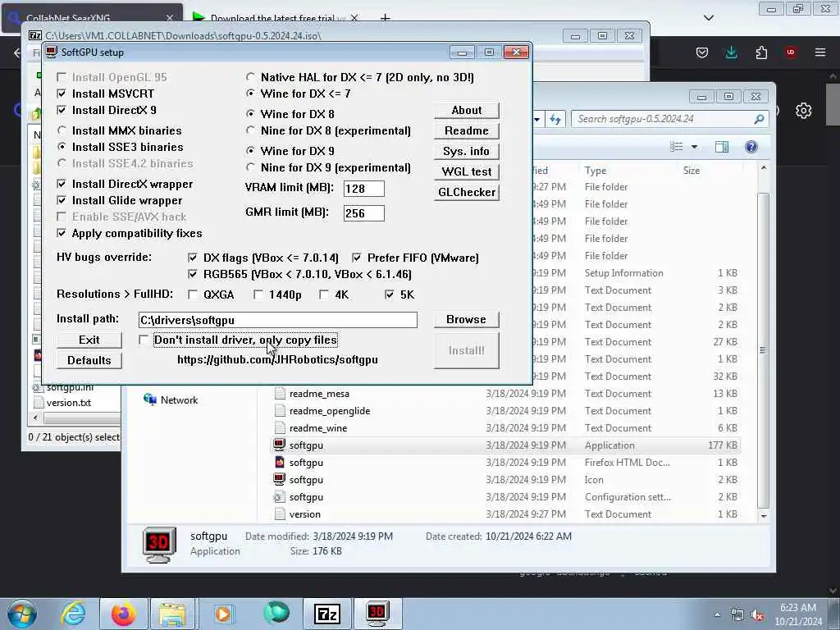Switch to Download the latest free trial tab
The height and width of the screenshot is (630, 840).
pyautogui.click(x=276, y=17)
